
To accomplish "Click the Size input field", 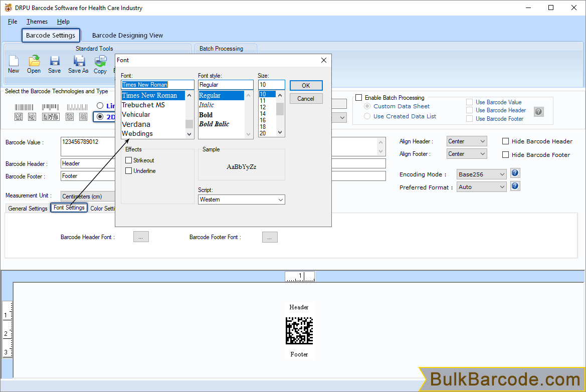I will pos(272,85).
